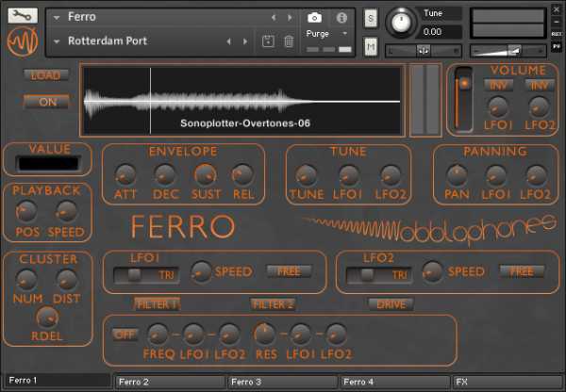This screenshot has width=566, height=392.
Task: Select next snapshot after Rotterdam Port
Action: 245,41
